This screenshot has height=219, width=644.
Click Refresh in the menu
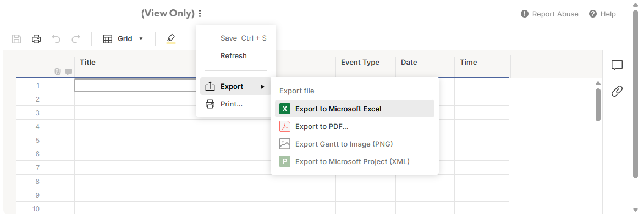click(234, 55)
